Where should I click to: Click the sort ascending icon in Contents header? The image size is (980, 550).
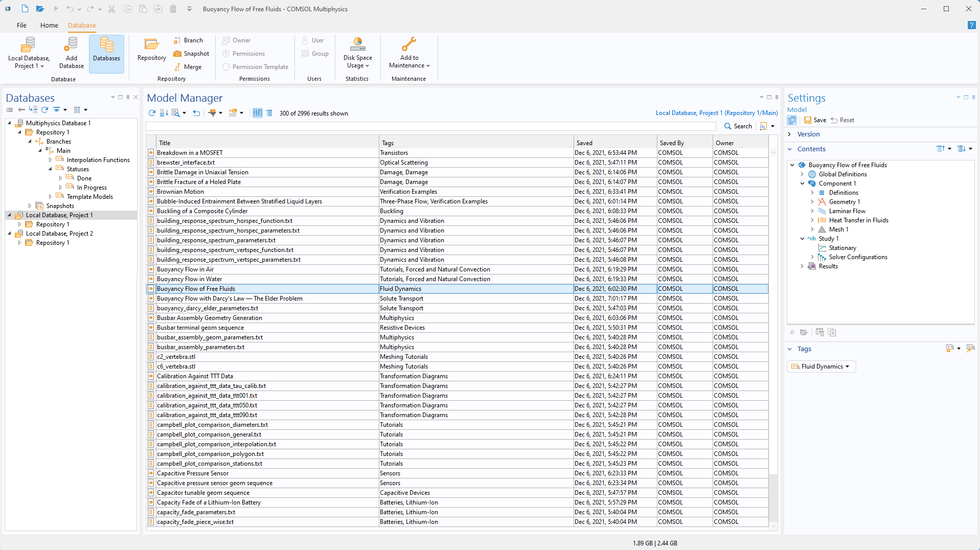click(x=941, y=149)
